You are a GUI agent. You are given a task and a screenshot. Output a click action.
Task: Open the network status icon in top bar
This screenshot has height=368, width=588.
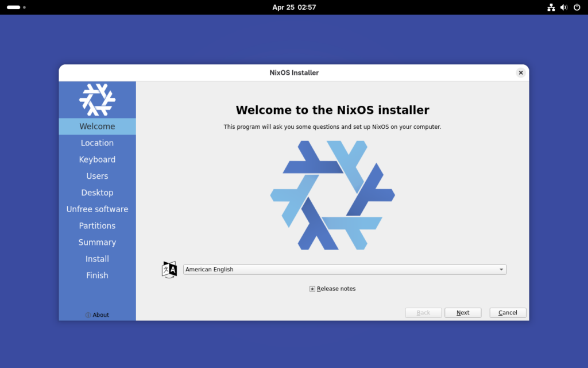(551, 7)
